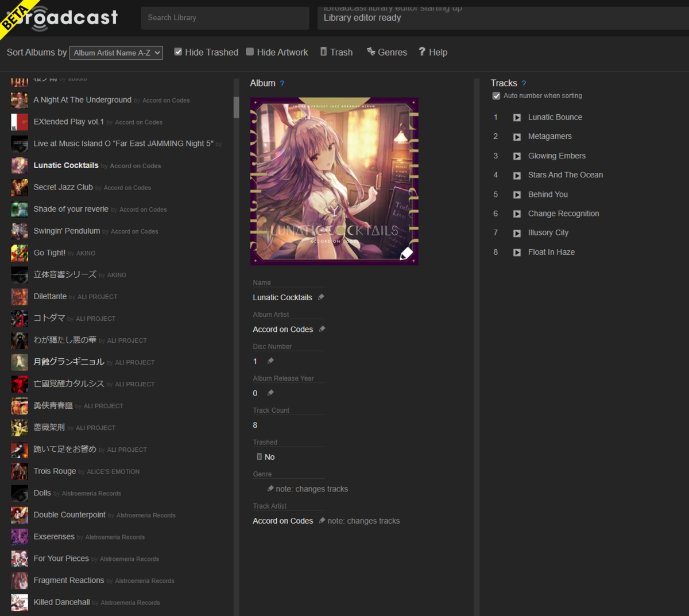
Task: Click the Search Library field
Action: pyautogui.click(x=225, y=18)
